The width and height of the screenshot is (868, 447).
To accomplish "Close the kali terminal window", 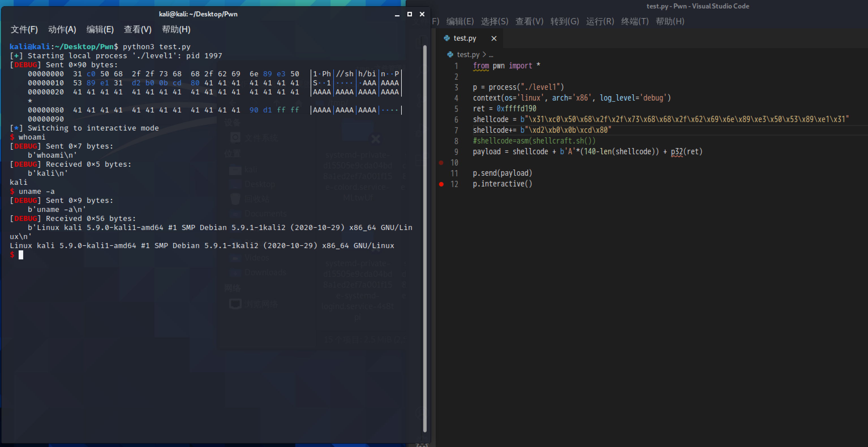I will [422, 14].
